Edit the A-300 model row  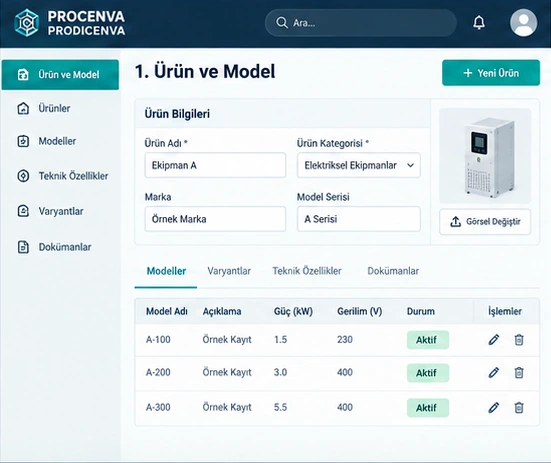pyautogui.click(x=493, y=407)
